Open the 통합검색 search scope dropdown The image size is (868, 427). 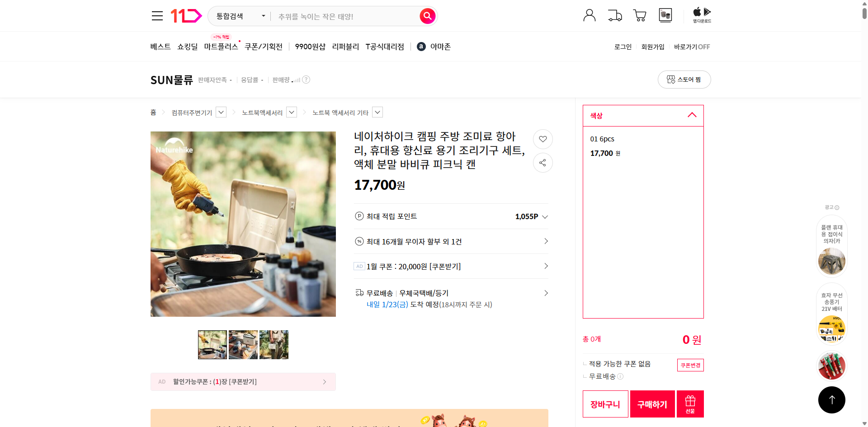tap(239, 16)
